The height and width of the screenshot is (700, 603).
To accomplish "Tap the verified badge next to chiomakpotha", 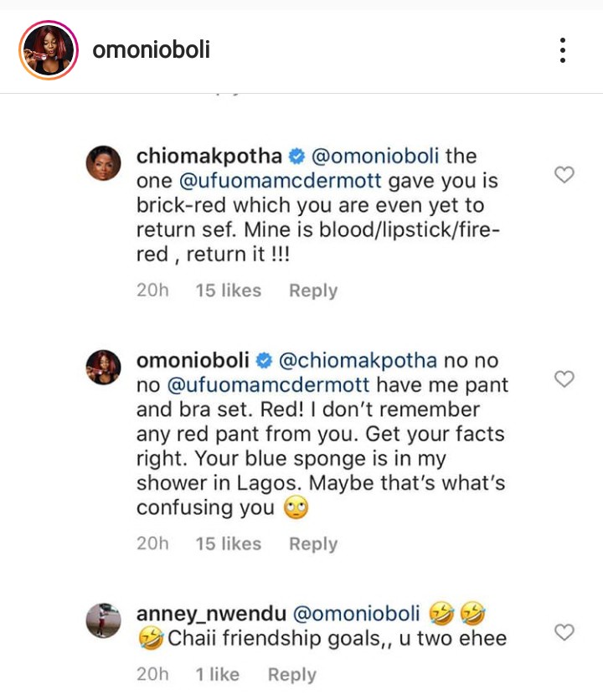I will coord(296,156).
